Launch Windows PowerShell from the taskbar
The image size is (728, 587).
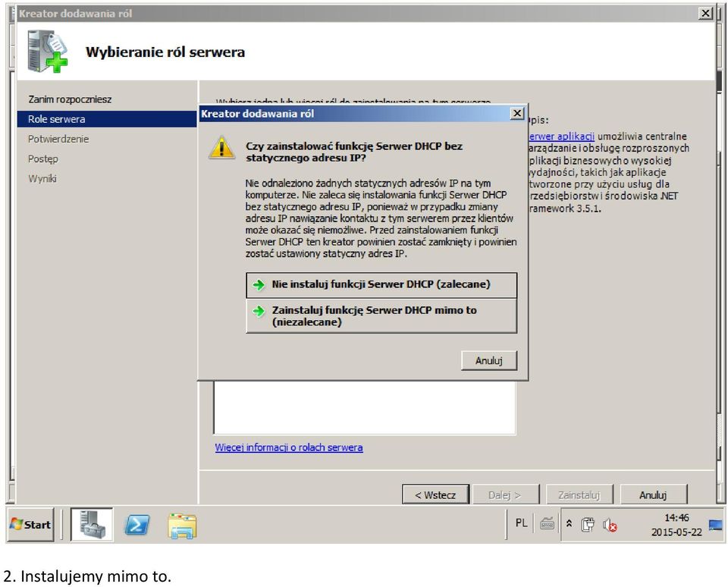(137, 525)
